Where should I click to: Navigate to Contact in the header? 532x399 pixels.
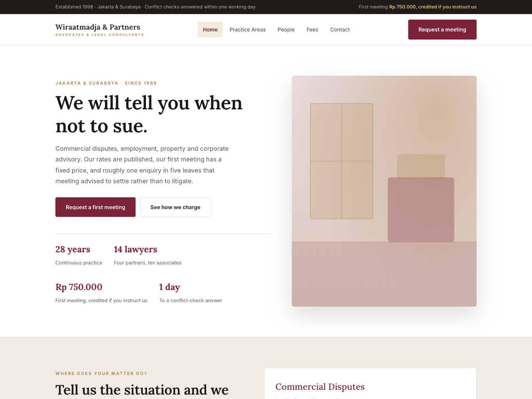tap(340, 30)
